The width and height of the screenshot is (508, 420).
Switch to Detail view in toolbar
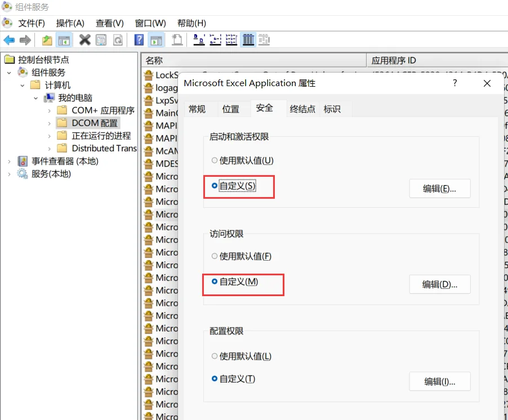tap(248, 40)
